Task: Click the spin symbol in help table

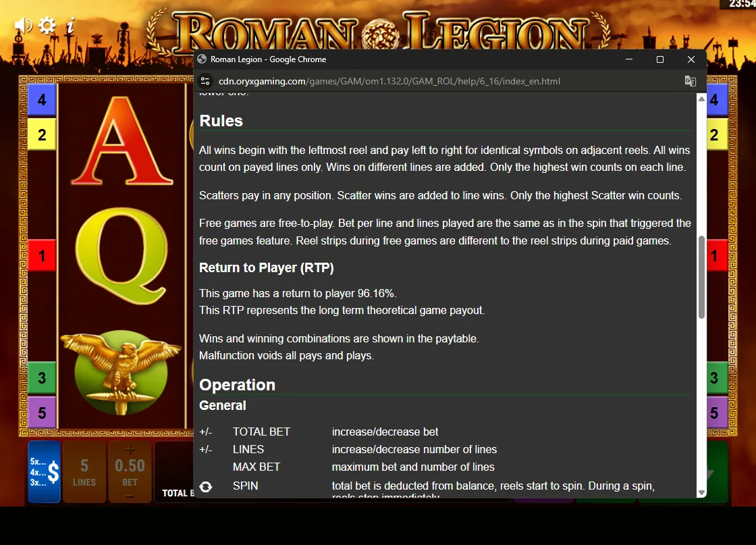Action: coord(206,487)
